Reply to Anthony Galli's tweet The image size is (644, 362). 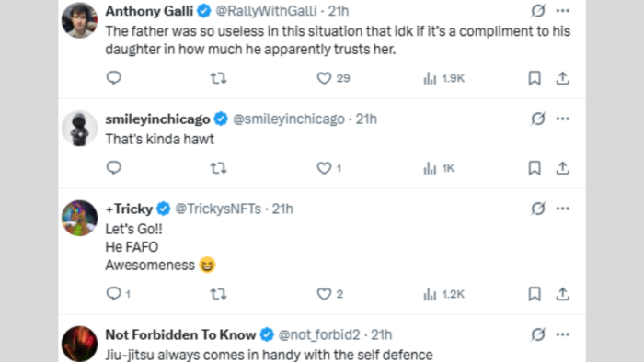tap(114, 78)
